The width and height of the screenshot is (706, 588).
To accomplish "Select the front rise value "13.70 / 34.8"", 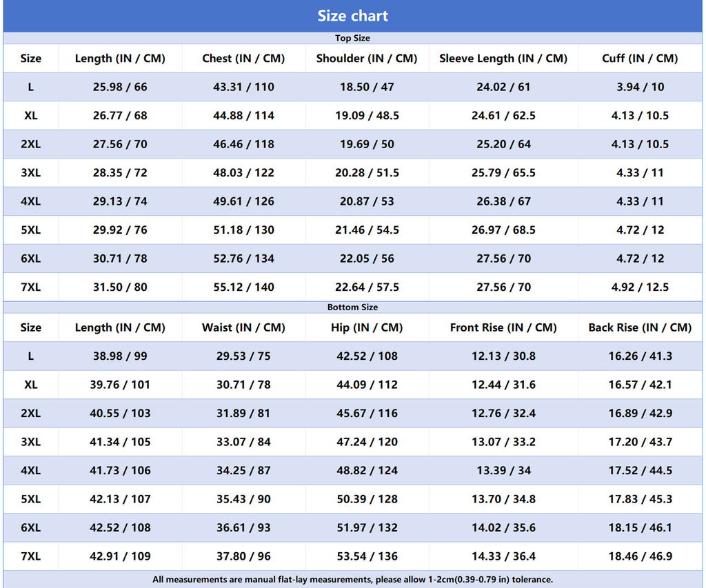I will tap(503, 499).
